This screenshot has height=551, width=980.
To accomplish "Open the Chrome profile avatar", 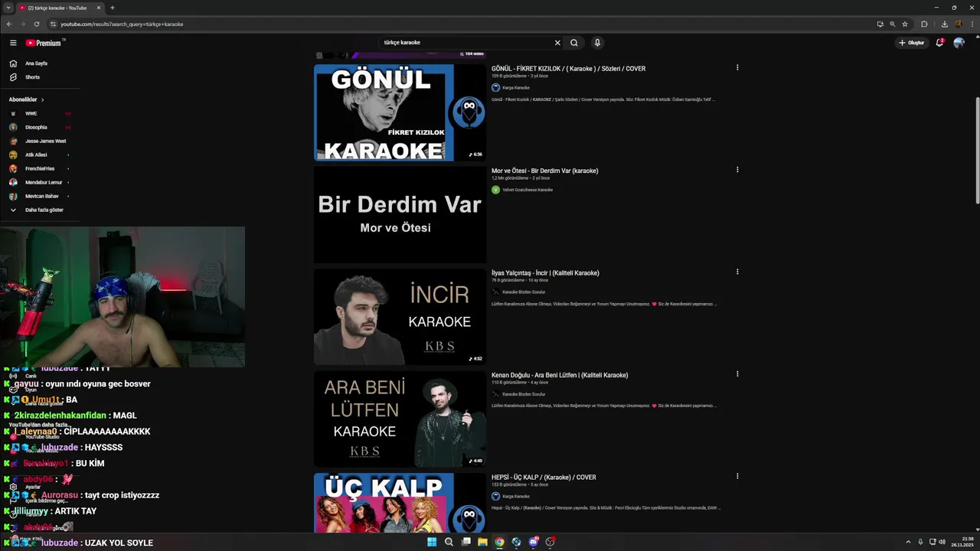I will [958, 24].
